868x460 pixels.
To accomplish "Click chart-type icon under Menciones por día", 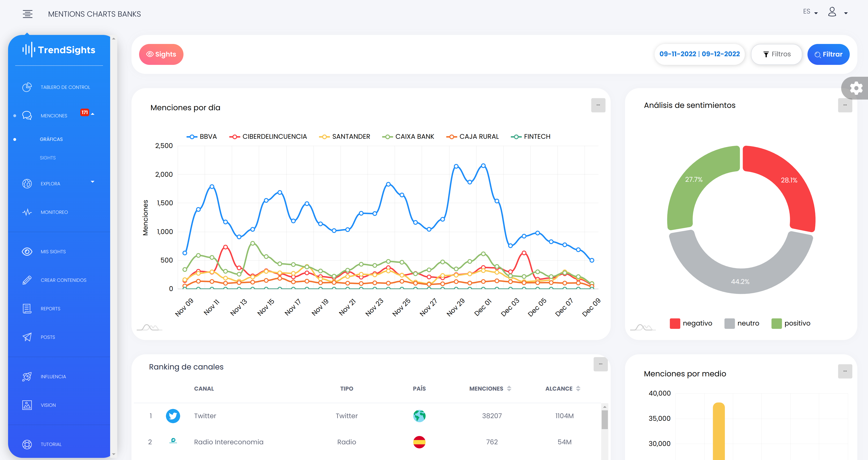I will 150,327.
